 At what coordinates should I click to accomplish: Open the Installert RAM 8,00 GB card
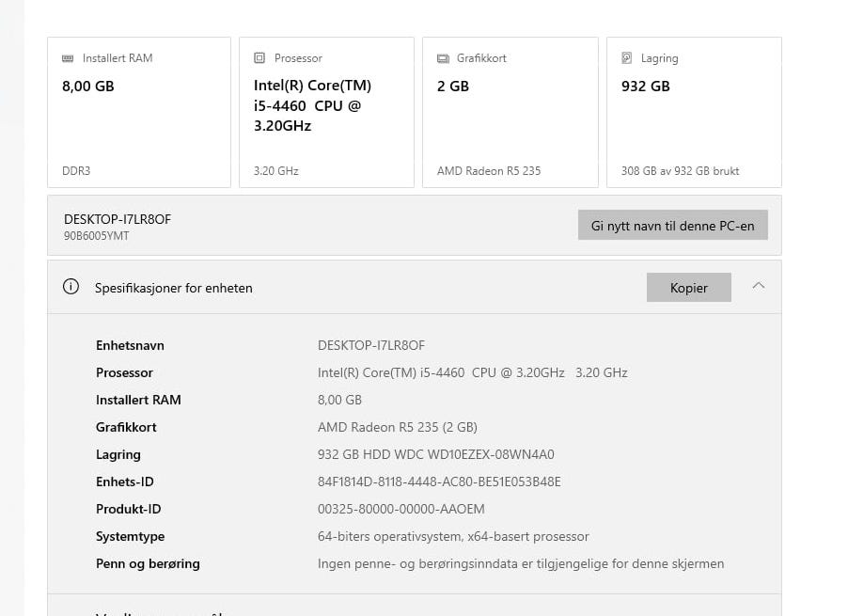pyautogui.click(x=139, y=113)
